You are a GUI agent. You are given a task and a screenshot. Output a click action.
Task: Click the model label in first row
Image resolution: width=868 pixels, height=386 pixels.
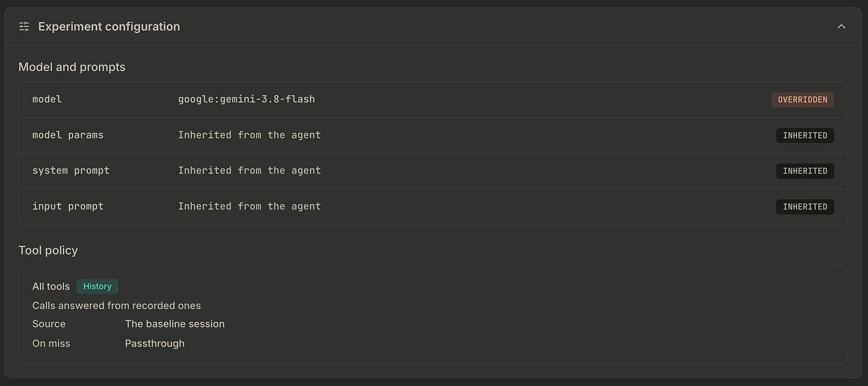47,99
